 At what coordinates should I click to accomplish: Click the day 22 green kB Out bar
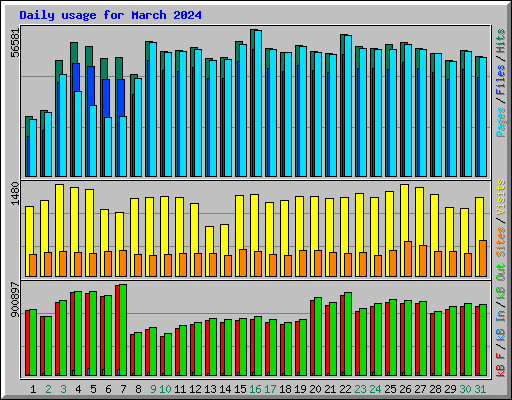pos(348,334)
